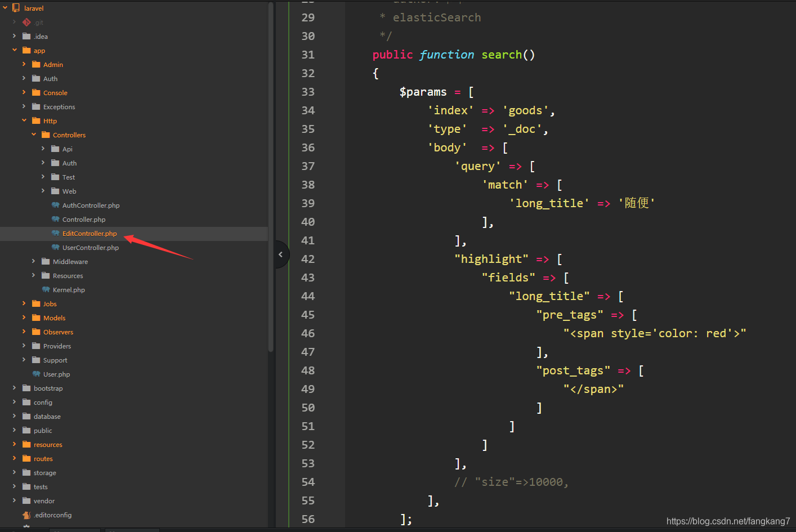Click the Observers folder icon
796x532 pixels.
point(36,332)
